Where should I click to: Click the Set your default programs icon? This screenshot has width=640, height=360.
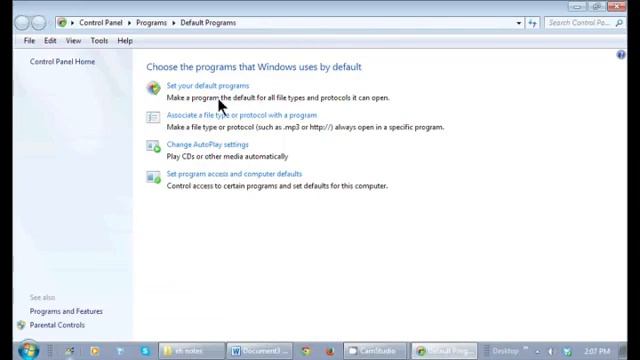pos(153,88)
